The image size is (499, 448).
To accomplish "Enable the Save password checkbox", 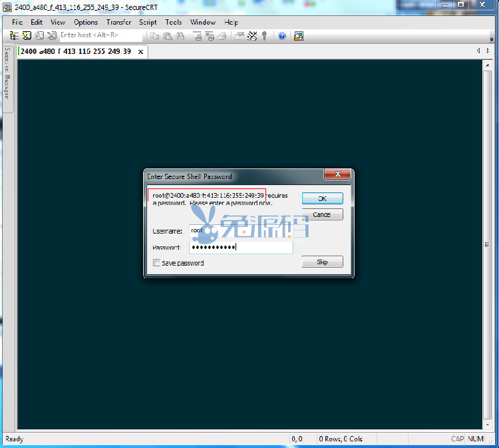I will [156, 263].
